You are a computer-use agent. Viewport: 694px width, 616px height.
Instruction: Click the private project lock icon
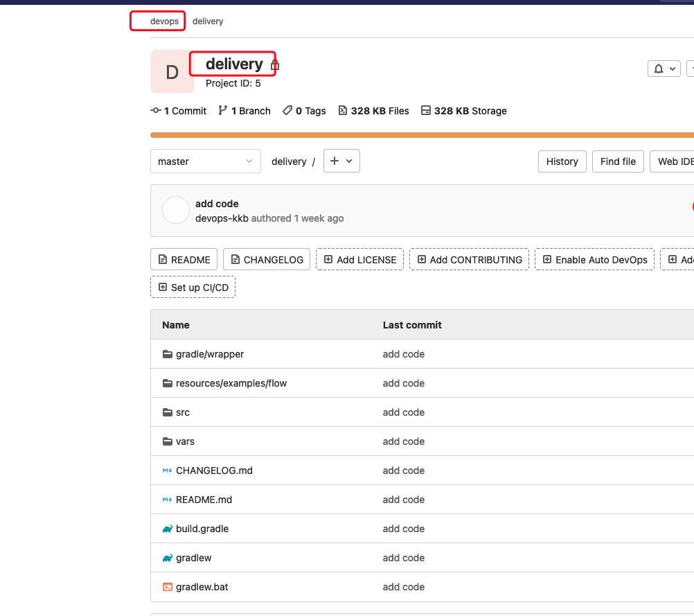275,64
